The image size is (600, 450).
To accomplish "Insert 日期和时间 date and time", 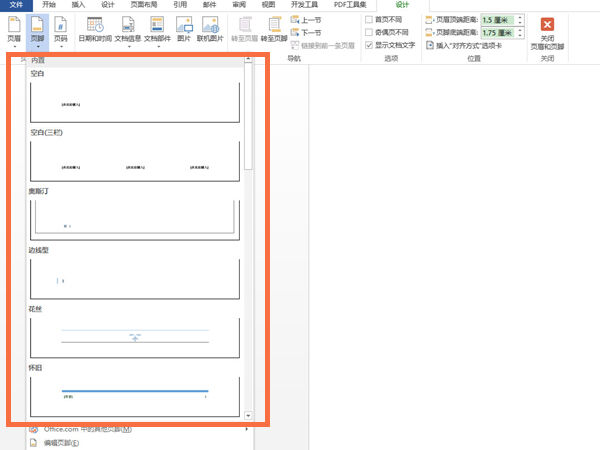I will tap(95, 30).
